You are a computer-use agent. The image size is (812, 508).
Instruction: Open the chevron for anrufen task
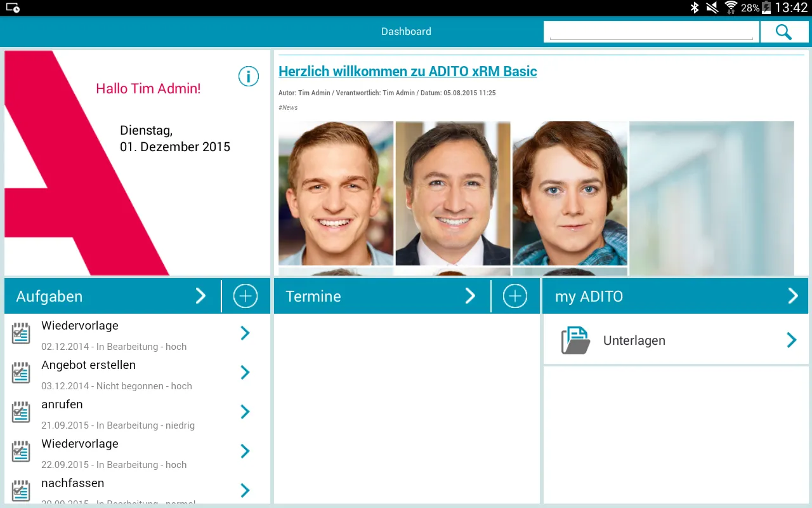(x=246, y=412)
